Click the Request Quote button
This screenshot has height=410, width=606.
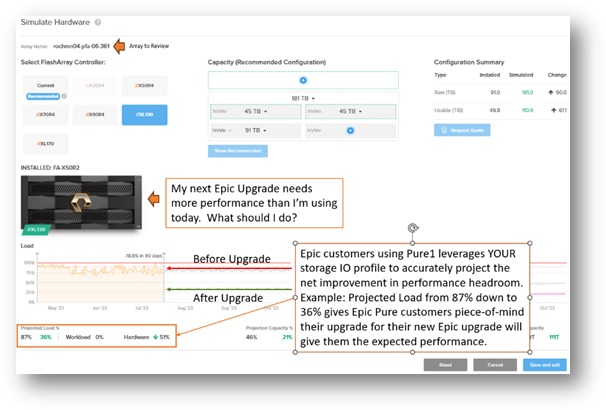462,130
